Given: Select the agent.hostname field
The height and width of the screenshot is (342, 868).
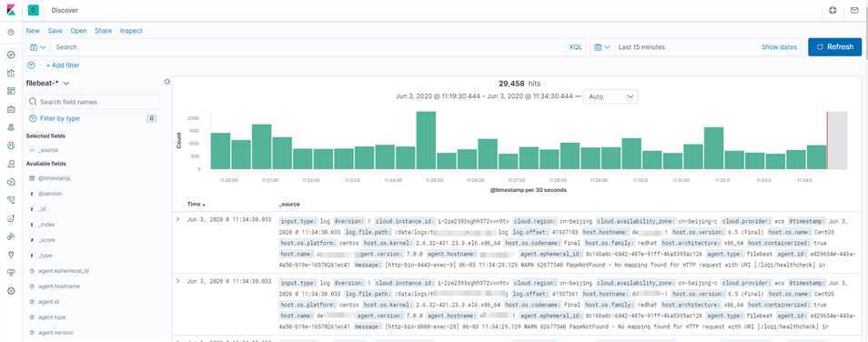Looking at the screenshot, I should [x=59, y=287].
